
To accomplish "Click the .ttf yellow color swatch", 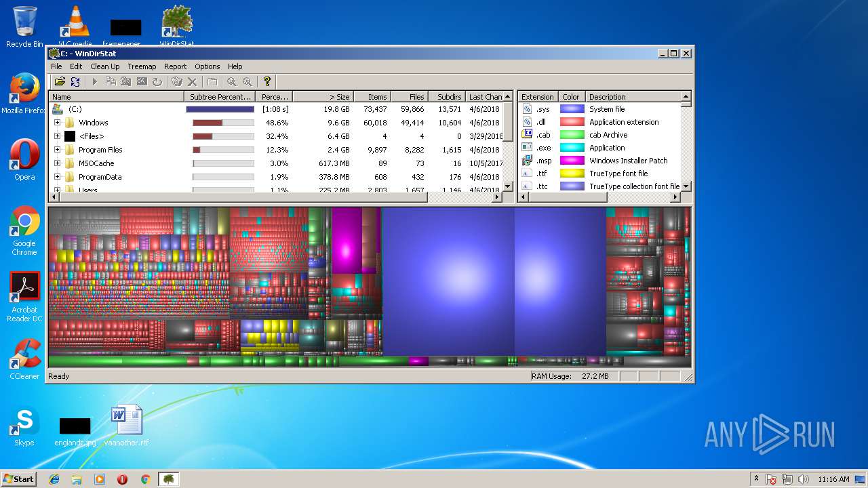I will click(572, 174).
